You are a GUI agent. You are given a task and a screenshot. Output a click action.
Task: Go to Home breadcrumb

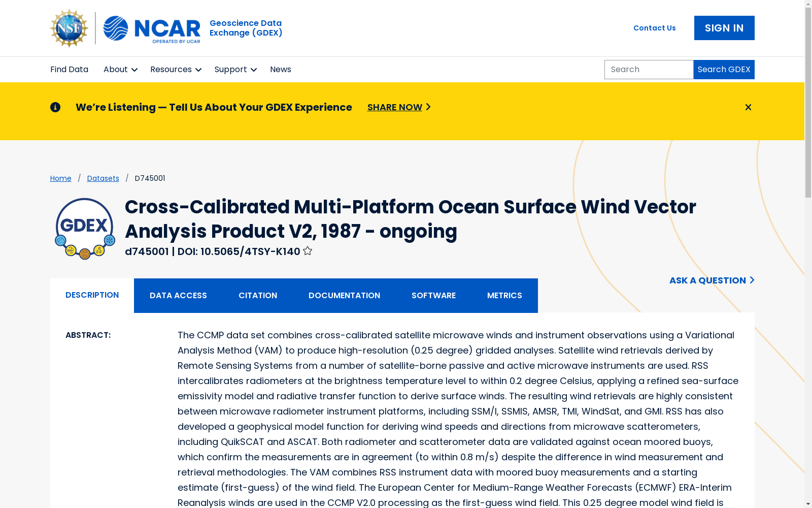coord(61,178)
